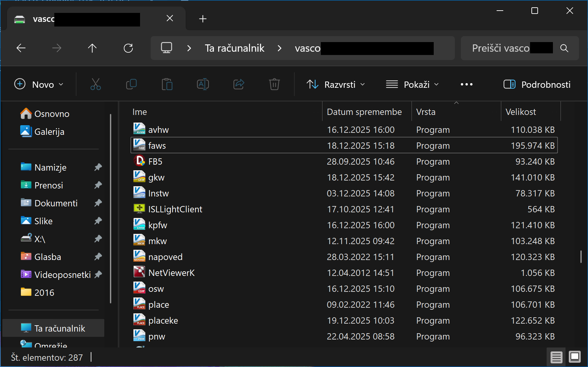Sort by the Datum spremembe column header
The width and height of the screenshot is (588, 367).
[364, 112]
